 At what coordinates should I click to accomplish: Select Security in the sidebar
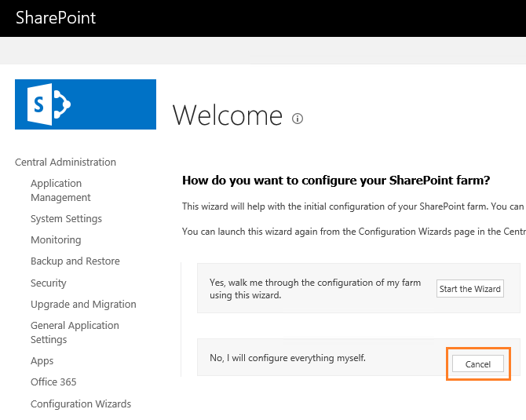(x=49, y=283)
